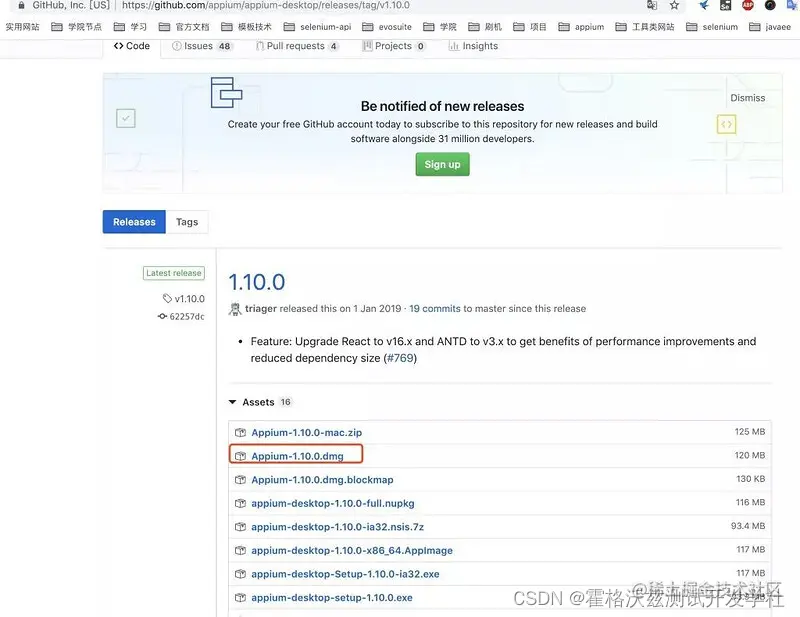The height and width of the screenshot is (617, 800).
Task: Click the package icon beside Appium-1.10.0.dmg
Action: [240, 454]
